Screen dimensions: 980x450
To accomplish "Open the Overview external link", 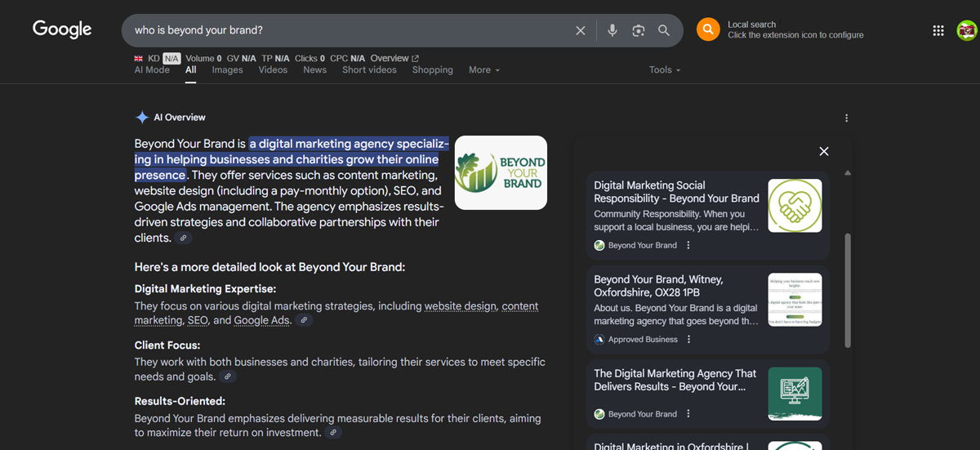I will click(x=394, y=58).
